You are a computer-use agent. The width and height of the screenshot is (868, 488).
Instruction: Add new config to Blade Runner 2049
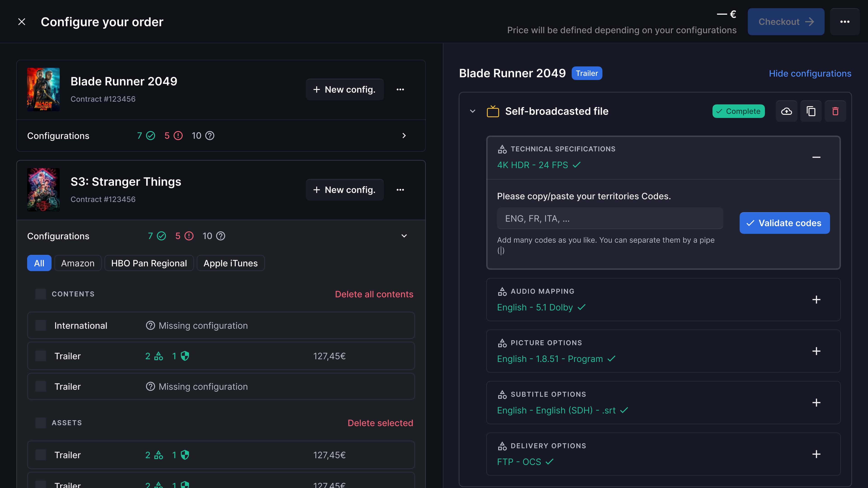pos(344,90)
